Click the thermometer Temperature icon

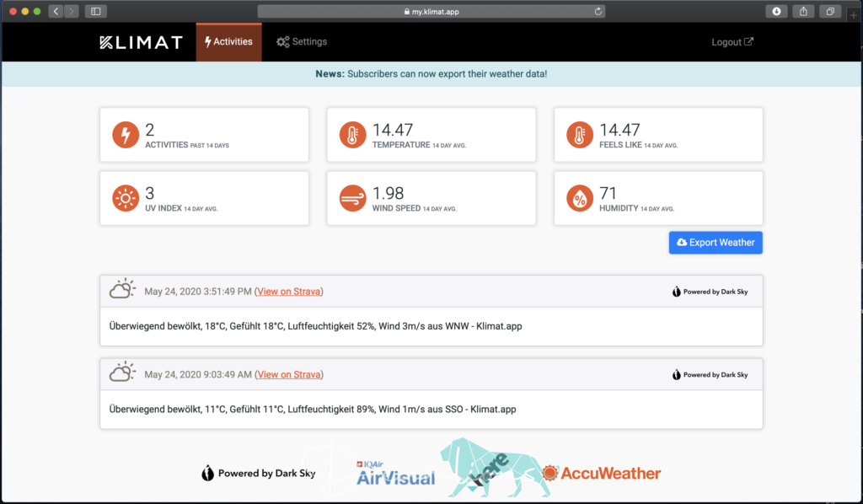353,135
